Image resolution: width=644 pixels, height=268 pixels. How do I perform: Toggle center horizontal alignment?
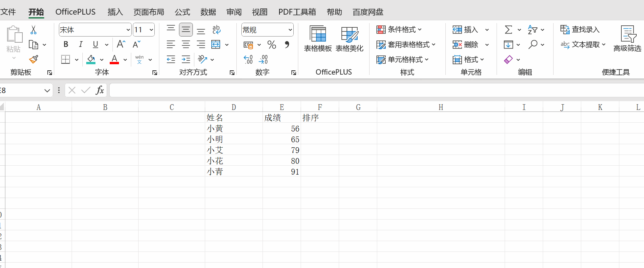186,45
